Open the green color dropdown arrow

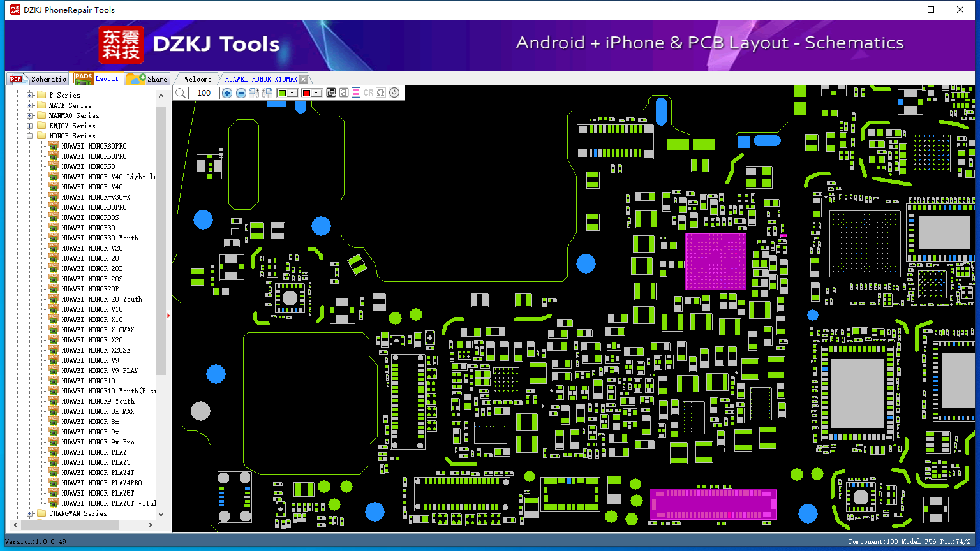[292, 93]
